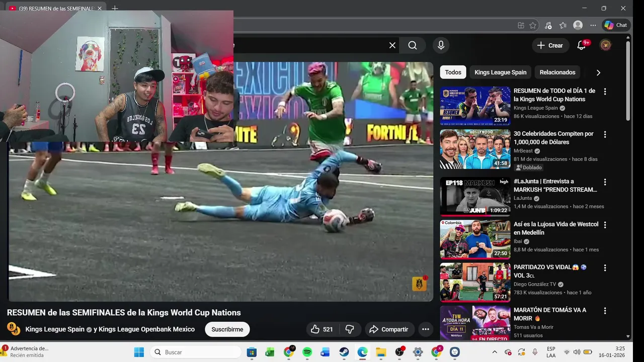
Task: Open the MrBeast 30 Celebridades video thumbnail
Action: (475, 149)
